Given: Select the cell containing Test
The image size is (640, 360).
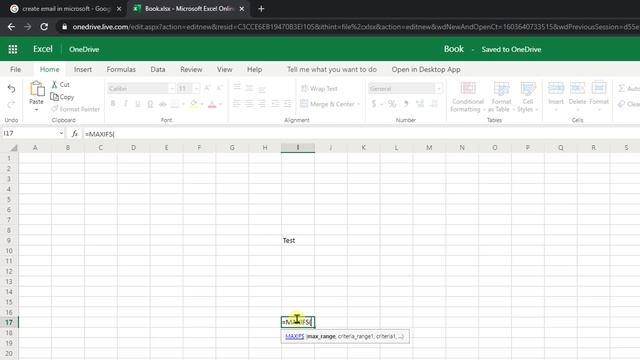Looking at the screenshot, I should [x=298, y=240].
